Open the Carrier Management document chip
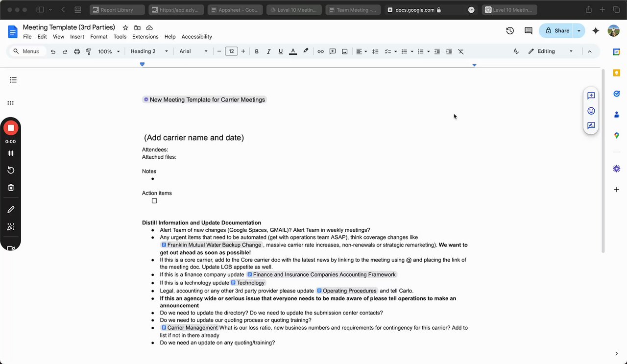The image size is (627, 364). (190, 328)
